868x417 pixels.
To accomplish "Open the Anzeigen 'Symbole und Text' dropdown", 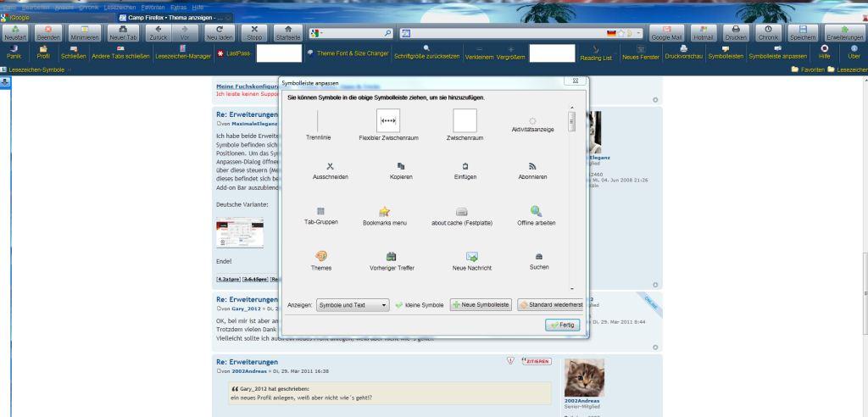I will 352,305.
